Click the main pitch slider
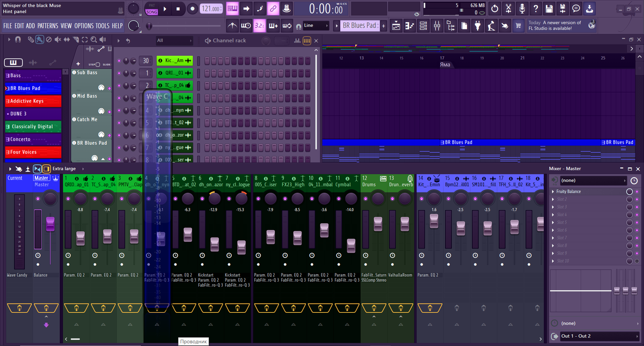 185,25
